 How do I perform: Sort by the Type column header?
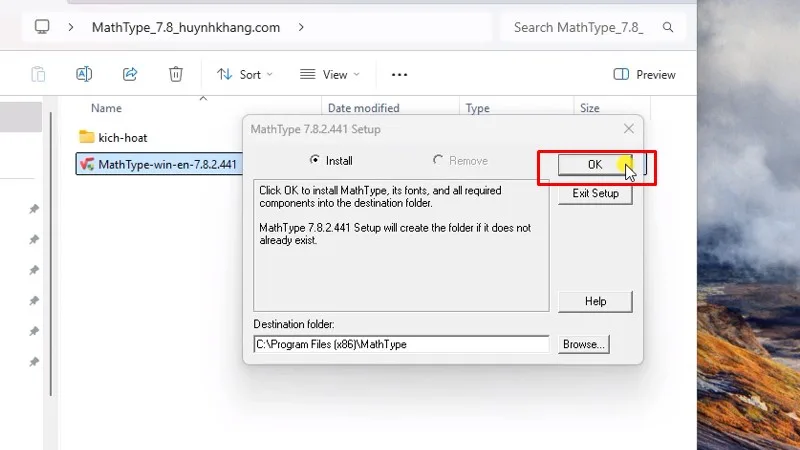pyautogui.click(x=478, y=108)
